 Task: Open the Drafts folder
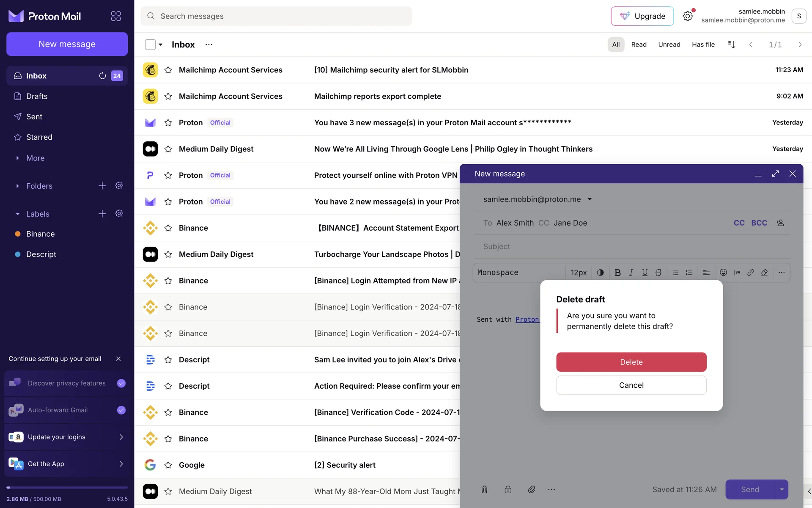(x=37, y=96)
